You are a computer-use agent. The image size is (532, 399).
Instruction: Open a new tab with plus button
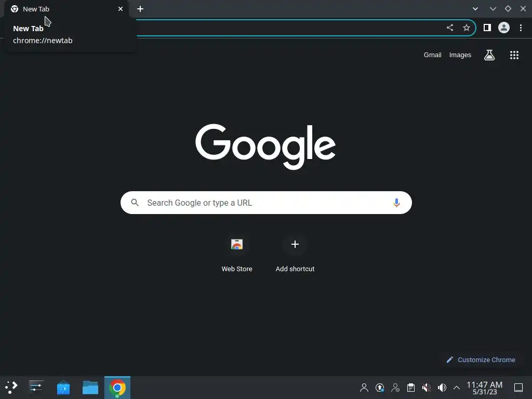point(140,9)
